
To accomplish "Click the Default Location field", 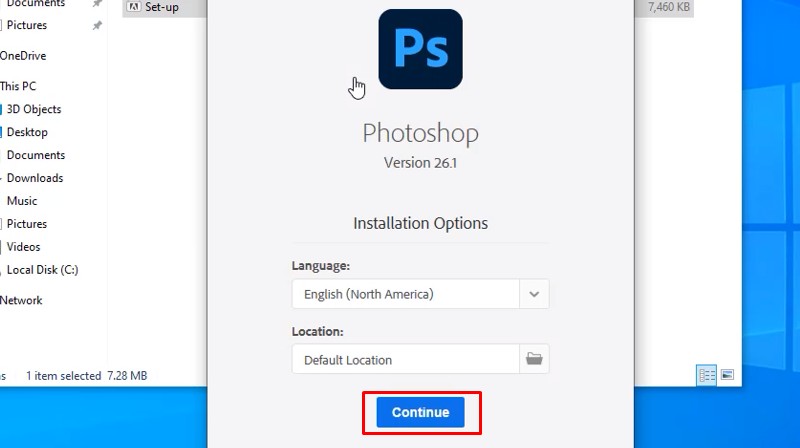I will point(406,359).
